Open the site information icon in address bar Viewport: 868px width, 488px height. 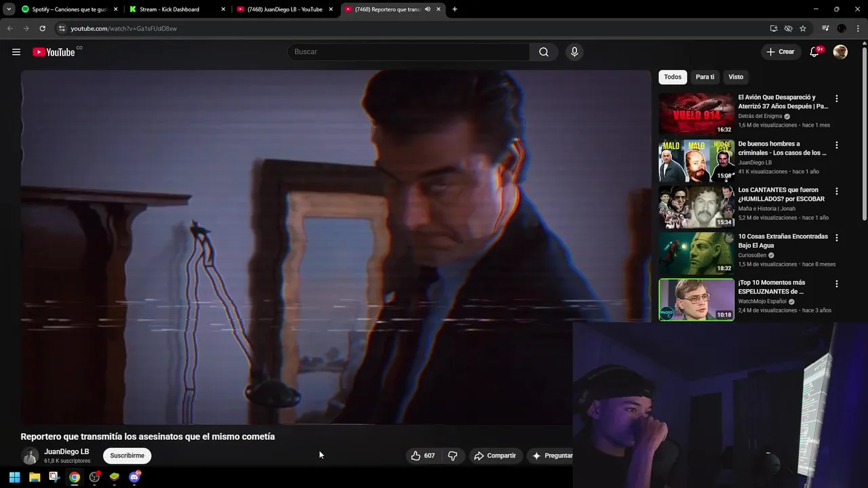click(62, 28)
